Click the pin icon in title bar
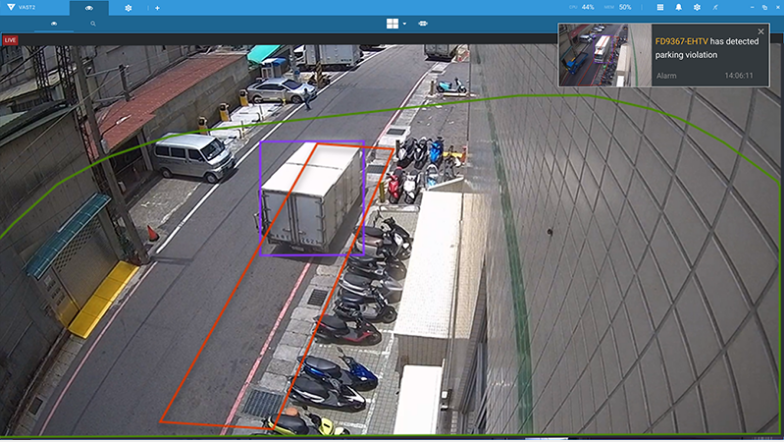 pyautogui.click(x=714, y=7)
